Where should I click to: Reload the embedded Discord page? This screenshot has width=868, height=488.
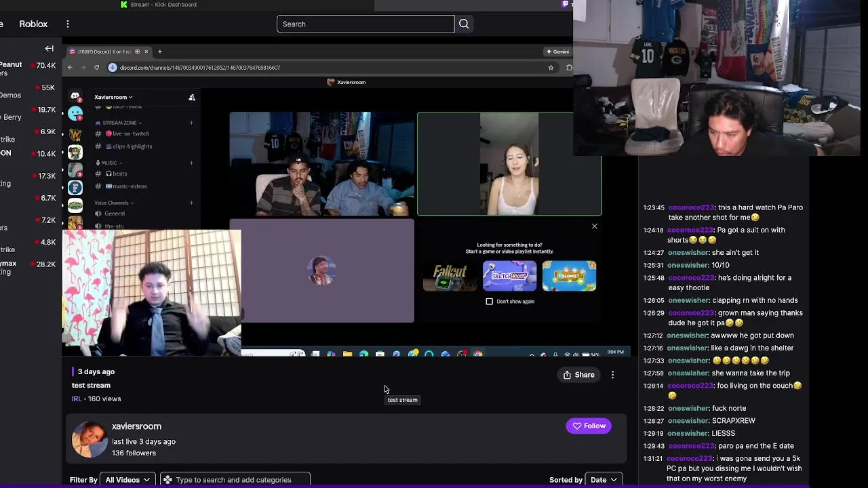click(x=96, y=67)
